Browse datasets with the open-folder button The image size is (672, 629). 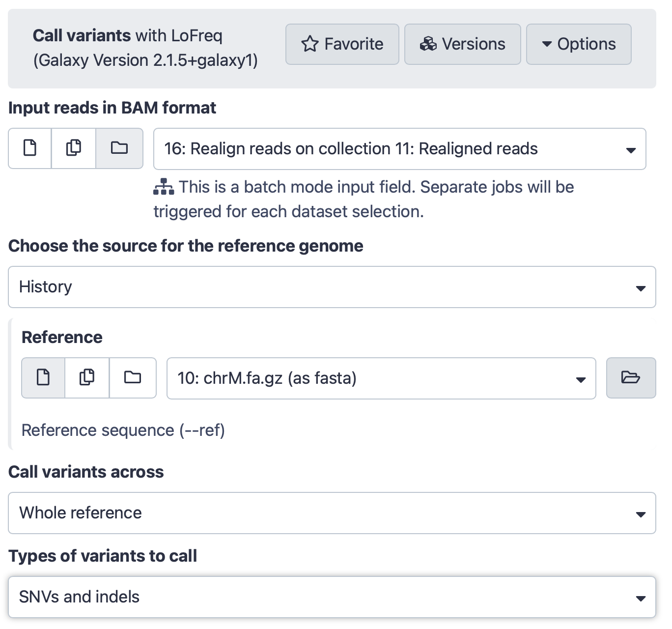631,378
